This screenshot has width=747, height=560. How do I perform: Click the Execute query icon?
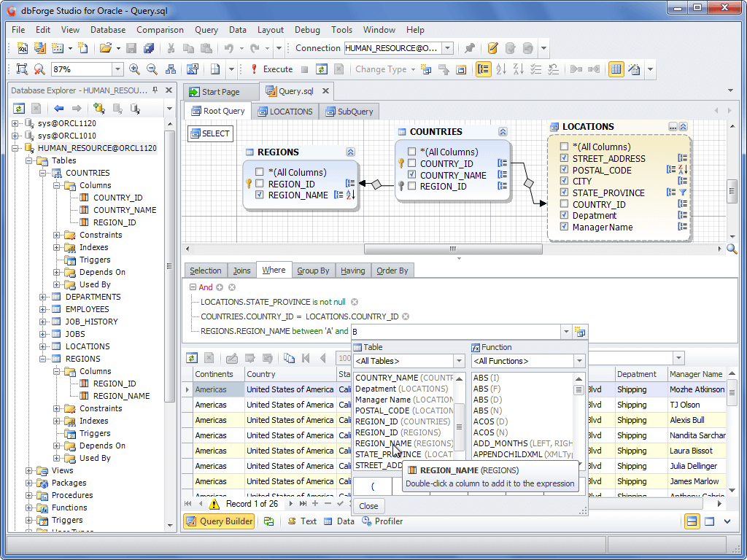[x=254, y=70]
